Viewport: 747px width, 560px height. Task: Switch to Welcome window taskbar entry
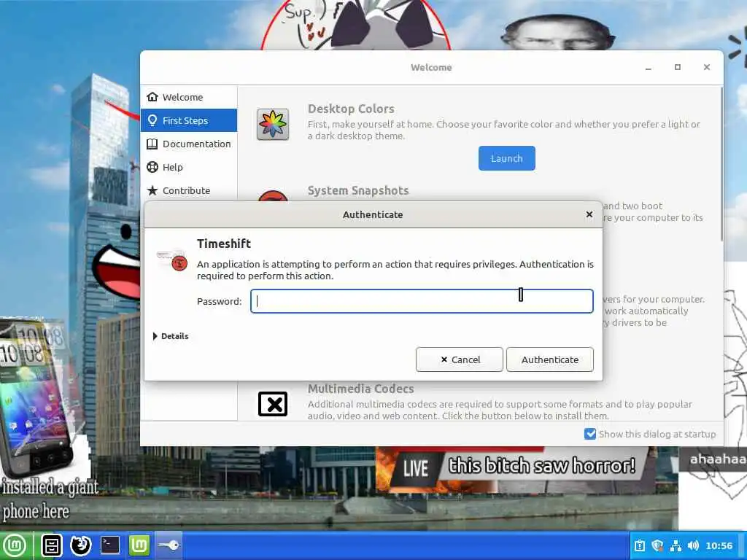coord(139,545)
